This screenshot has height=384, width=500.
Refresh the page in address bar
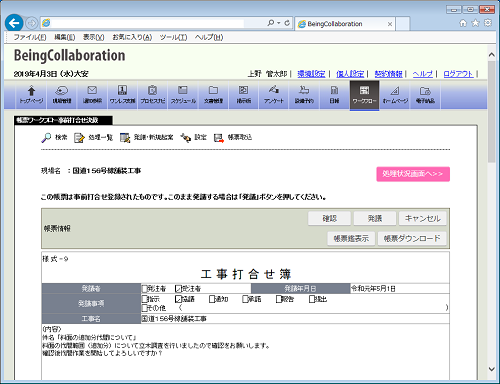[x=287, y=23]
